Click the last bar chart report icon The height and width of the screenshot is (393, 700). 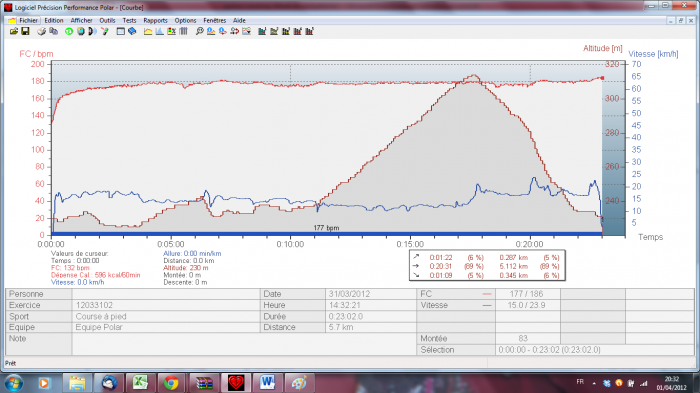pyautogui.click(x=309, y=31)
